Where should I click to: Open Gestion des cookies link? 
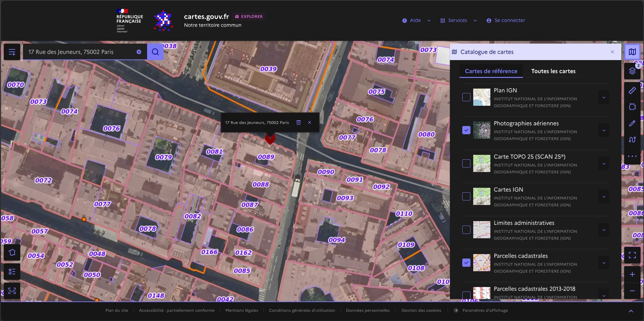pos(421,310)
